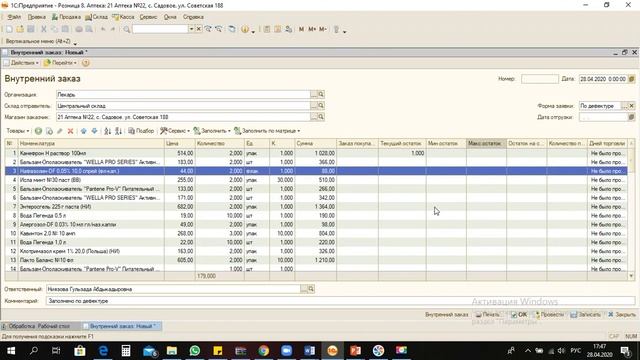Viewport: 640px width, 360px height.
Task: Open the Склад menu
Action: tap(96, 17)
